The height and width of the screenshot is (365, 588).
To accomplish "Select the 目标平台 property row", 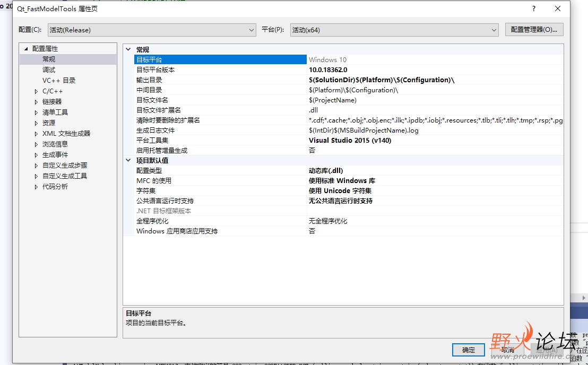I will [x=348, y=59].
